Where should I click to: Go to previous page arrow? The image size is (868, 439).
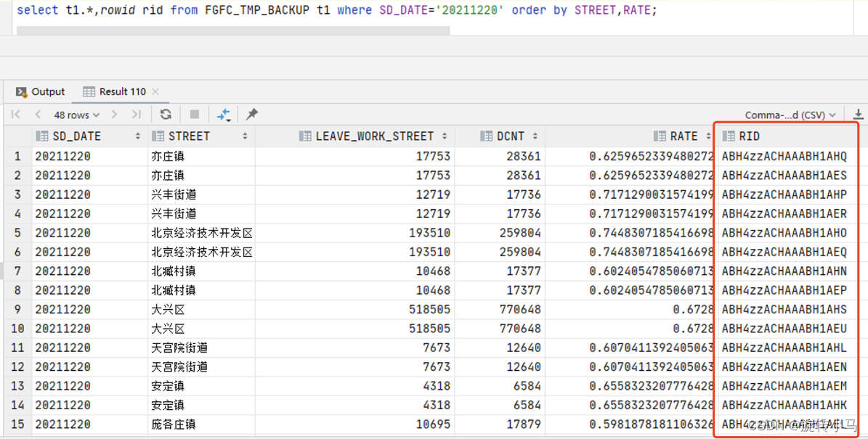(x=38, y=115)
